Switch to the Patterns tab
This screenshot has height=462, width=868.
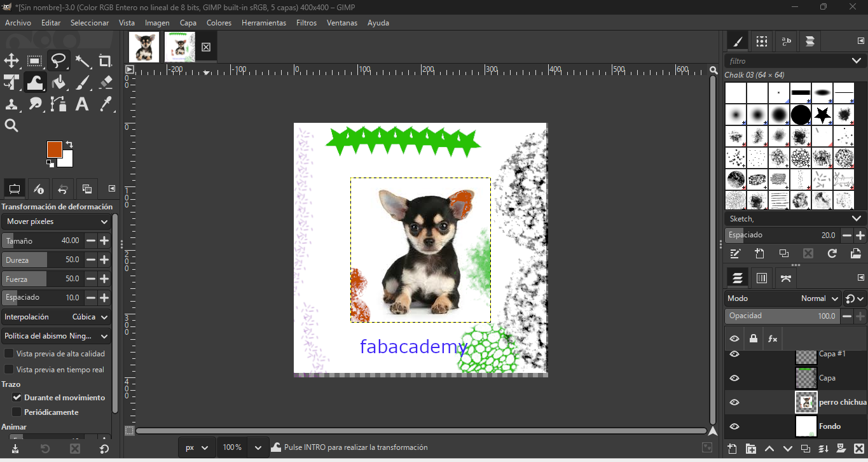coord(762,42)
